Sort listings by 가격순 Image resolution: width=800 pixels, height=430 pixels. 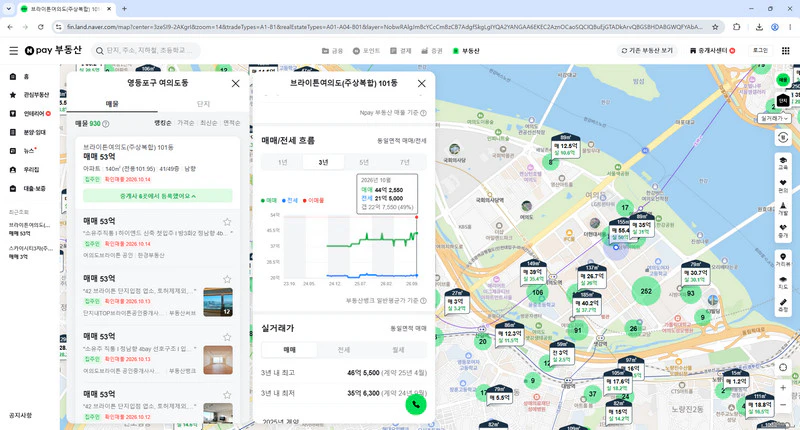pos(185,123)
